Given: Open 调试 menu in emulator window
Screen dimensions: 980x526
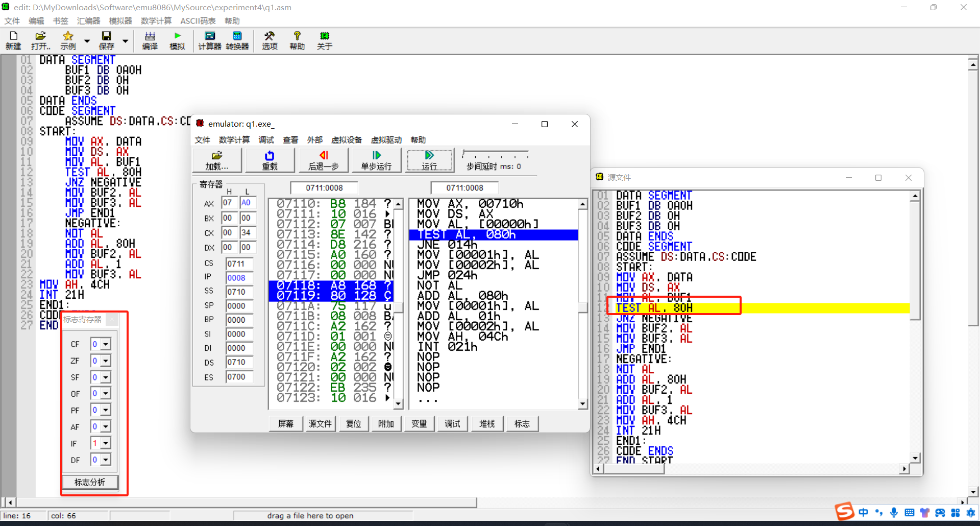Looking at the screenshot, I should pyautogui.click(x=266, y=140).
